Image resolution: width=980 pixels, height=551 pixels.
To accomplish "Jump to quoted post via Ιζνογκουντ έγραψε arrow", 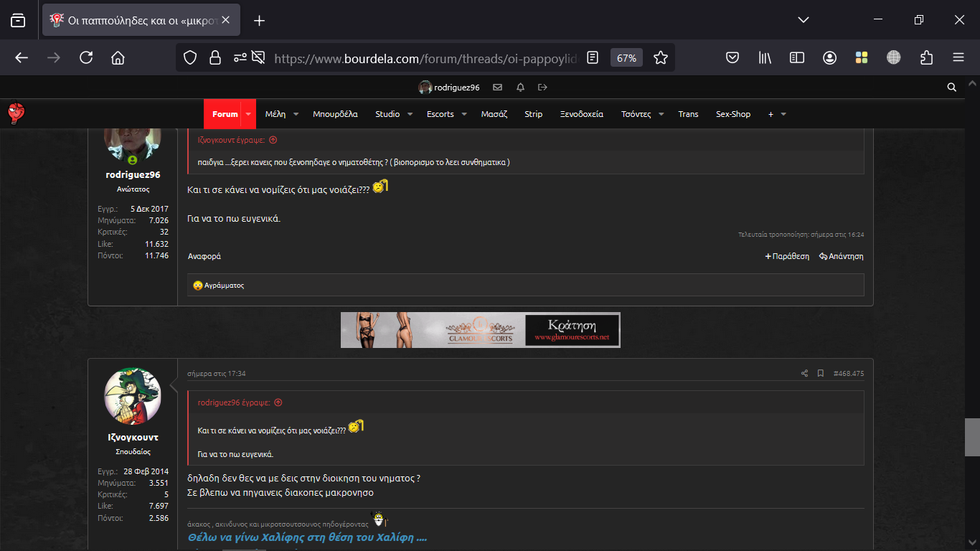I will pyautogui.click(x=273, y=140).
